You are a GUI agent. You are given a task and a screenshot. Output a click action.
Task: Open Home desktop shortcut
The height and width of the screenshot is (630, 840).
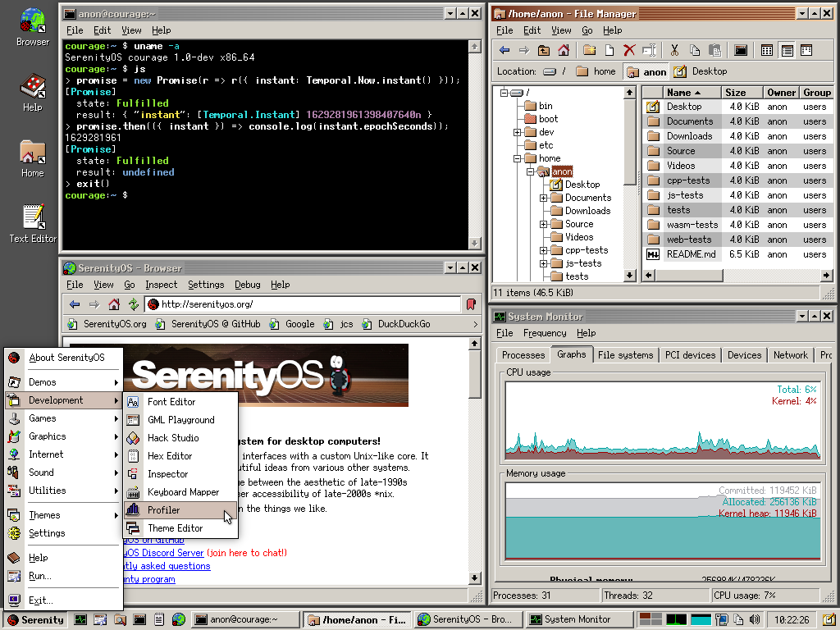(x=33, y=158)
